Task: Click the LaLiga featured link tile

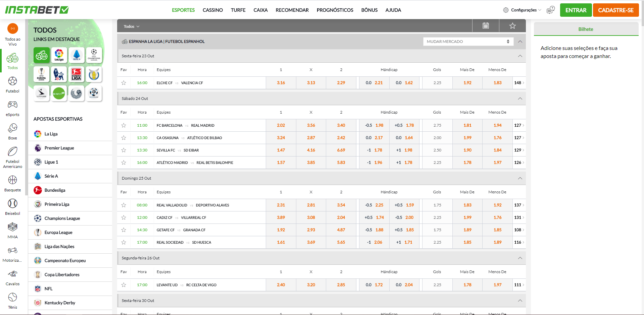Action: (59, 55)
